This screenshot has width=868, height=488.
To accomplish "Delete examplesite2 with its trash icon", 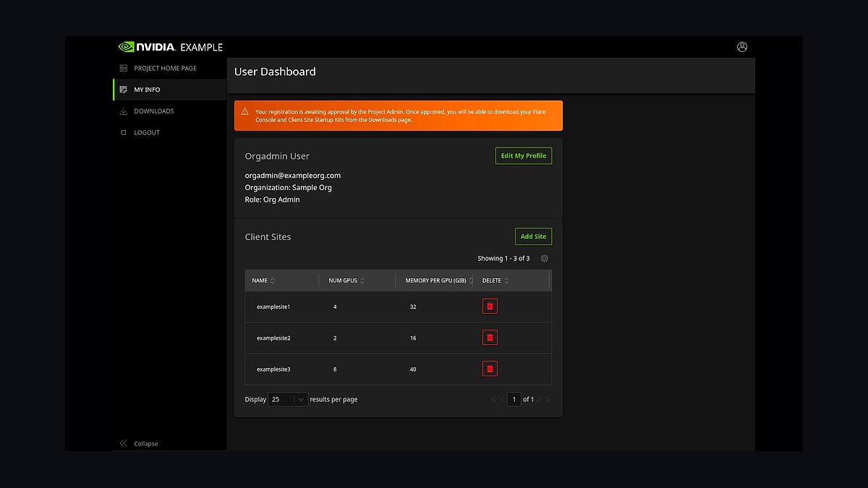I will point(490,338).
